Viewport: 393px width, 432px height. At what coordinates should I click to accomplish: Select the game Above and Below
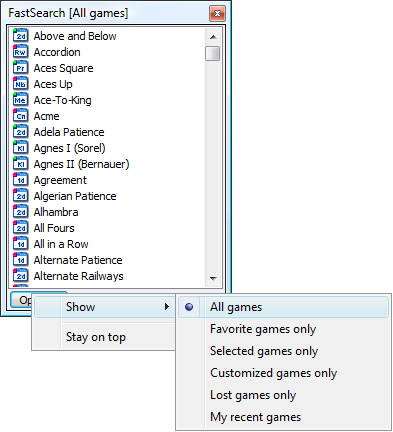(x=75, y=36)
